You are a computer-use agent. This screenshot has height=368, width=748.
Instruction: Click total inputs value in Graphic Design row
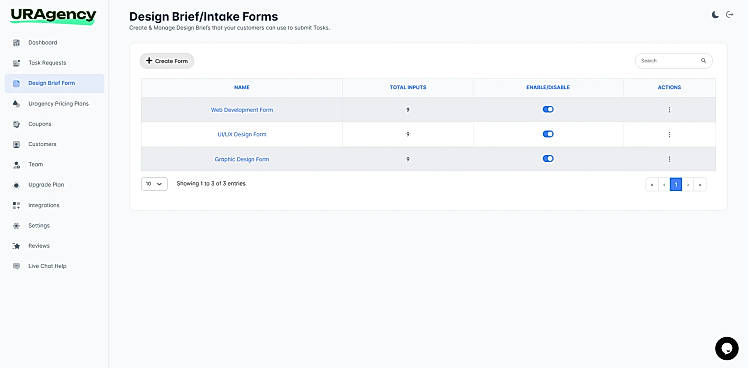[x=408, y=159]
